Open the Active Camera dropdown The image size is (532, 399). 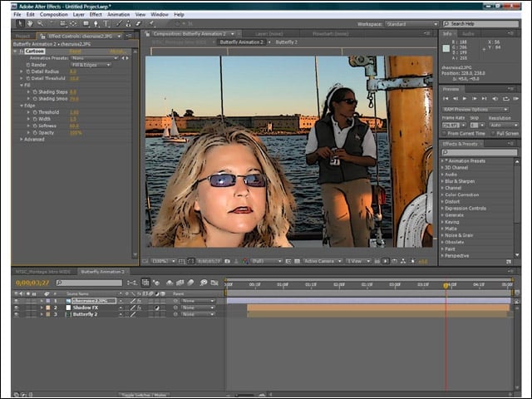[323, 261]
